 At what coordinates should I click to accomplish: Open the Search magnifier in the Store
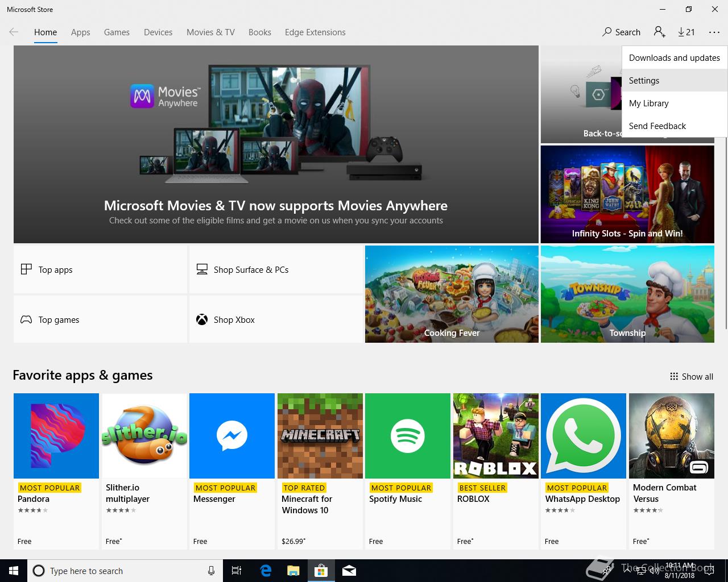tap(607, 32)
